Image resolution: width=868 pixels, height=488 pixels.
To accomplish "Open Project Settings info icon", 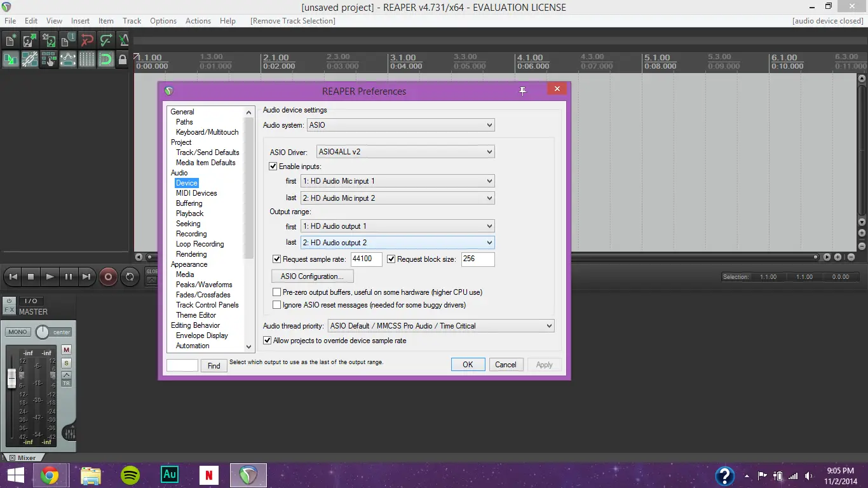I will click(x=67, y=40).
